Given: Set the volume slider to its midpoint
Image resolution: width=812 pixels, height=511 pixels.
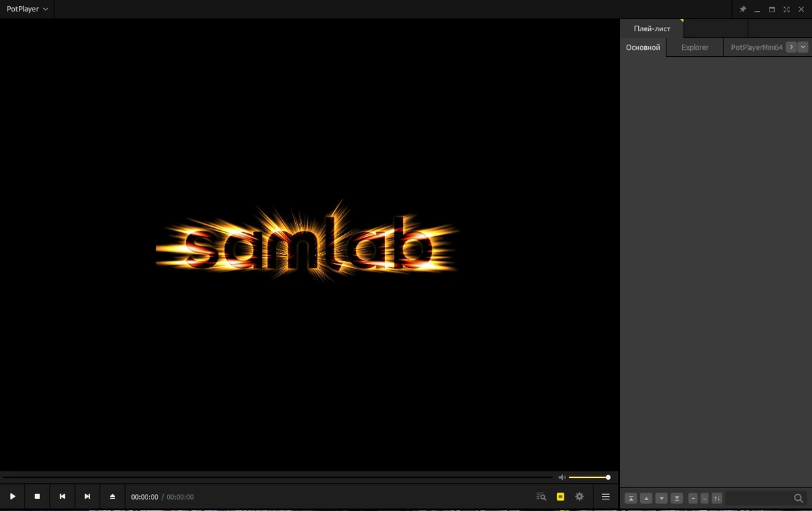Looking at the screenshot, I should tap(589, 477).
